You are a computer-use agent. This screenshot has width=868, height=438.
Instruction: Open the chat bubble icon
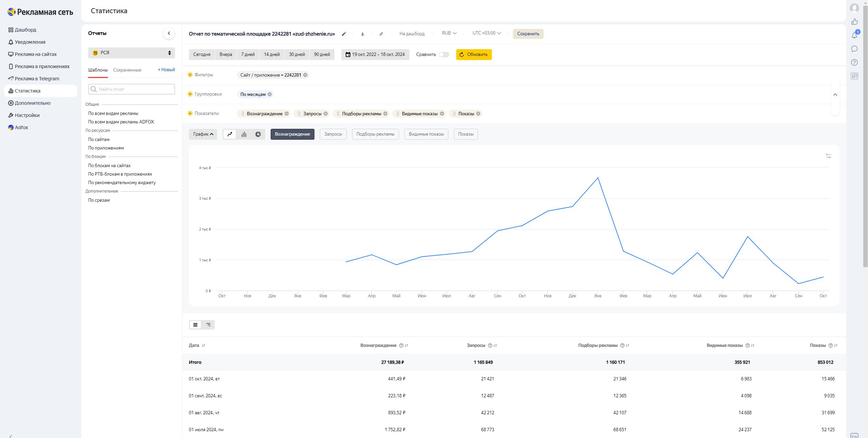tap(854, 49)
